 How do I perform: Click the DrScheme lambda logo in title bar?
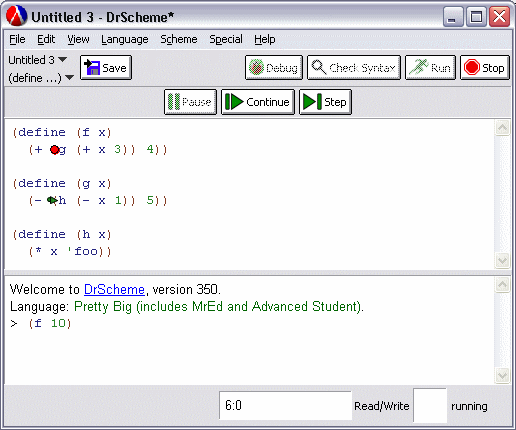pyautogui.click(x=17, y=16)
